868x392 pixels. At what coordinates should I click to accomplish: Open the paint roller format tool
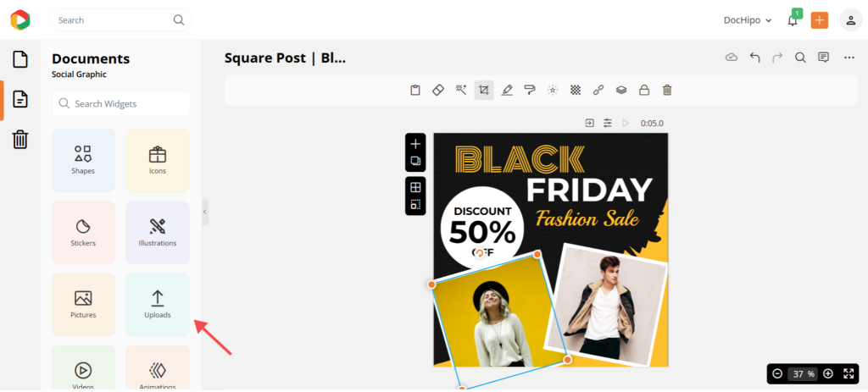[530, 90]
